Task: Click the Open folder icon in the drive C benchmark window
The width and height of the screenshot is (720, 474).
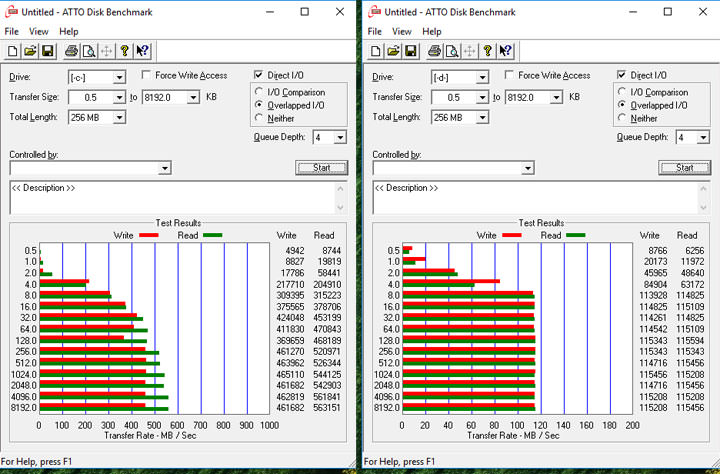Action: click(30, 51)
